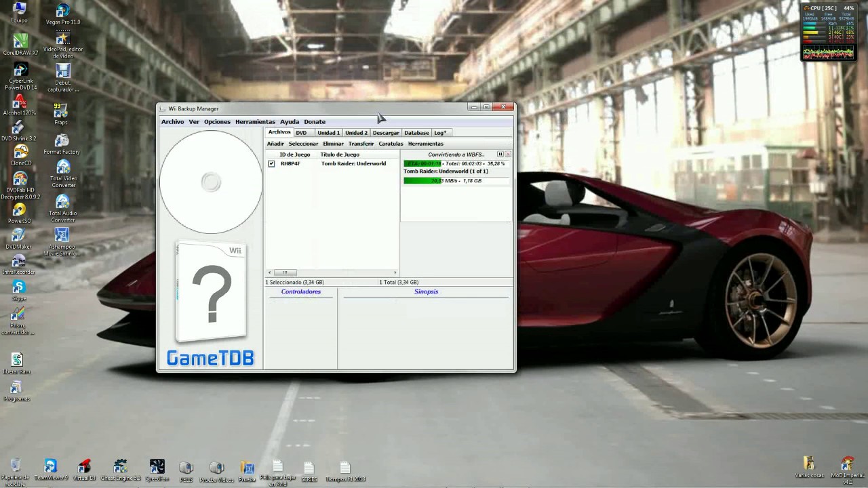Click the ETA conversion progress bar
Image resolution: width=868 pixels, height=488 pixels.
click(x=456, y=163)
